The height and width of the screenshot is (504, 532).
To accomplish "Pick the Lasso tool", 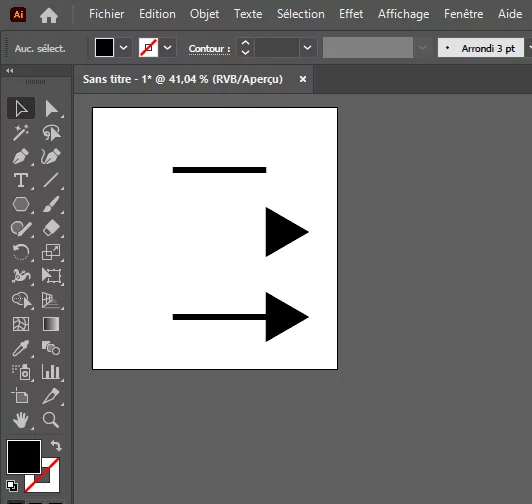I will tap(51, 132).
